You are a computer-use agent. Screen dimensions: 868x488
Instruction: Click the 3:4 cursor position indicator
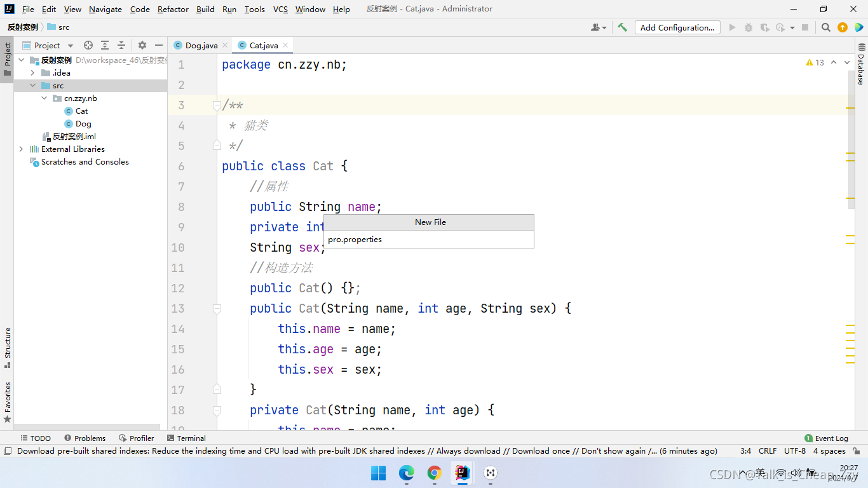(746, 451)
